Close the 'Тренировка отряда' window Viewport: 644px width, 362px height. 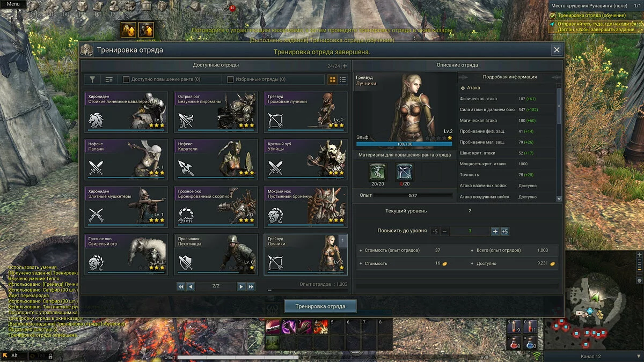point(557,50)
